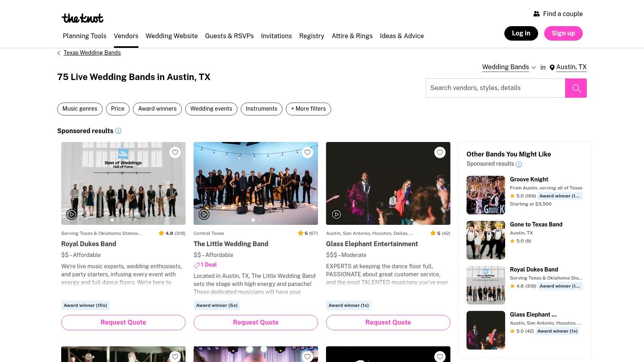This screenshot has height=362, width=644.
Task: Click the Search vendors, styles, details field
Action: pyautogui.click(x=495, y=88)
